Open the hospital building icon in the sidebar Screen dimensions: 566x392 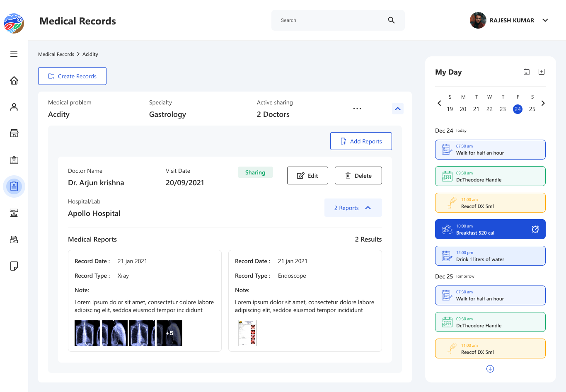(14, 160)
